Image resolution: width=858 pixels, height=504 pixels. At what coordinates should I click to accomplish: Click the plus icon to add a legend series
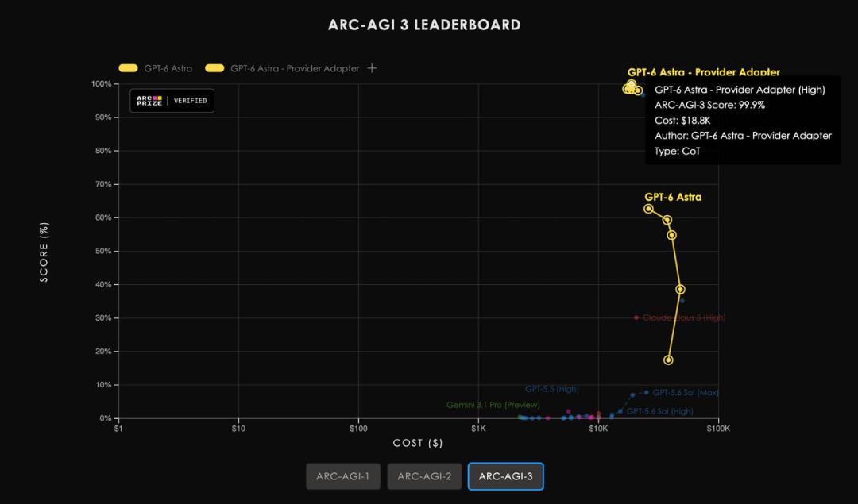click(x=372, y=68)
